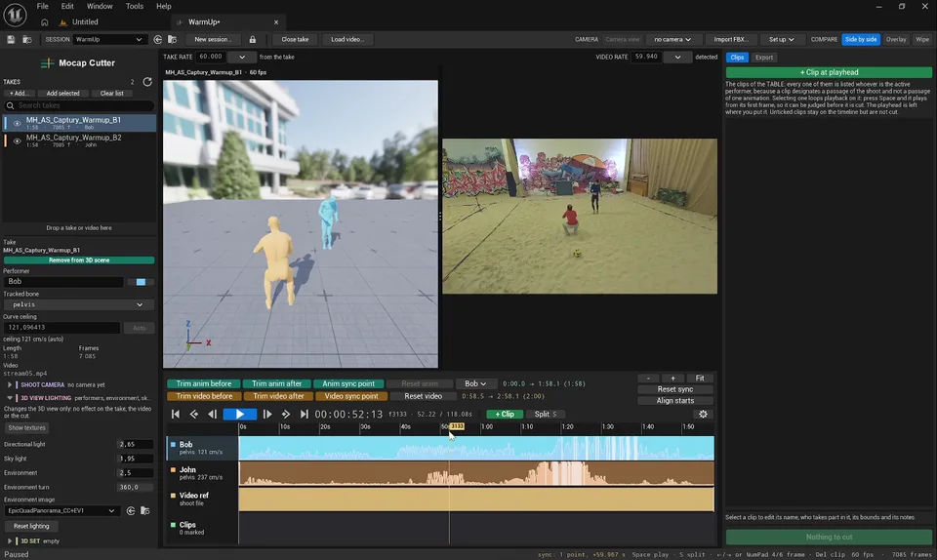Click the Directional light value field
Viewport: 937px width, 560px height.
[x=135, y=445]
